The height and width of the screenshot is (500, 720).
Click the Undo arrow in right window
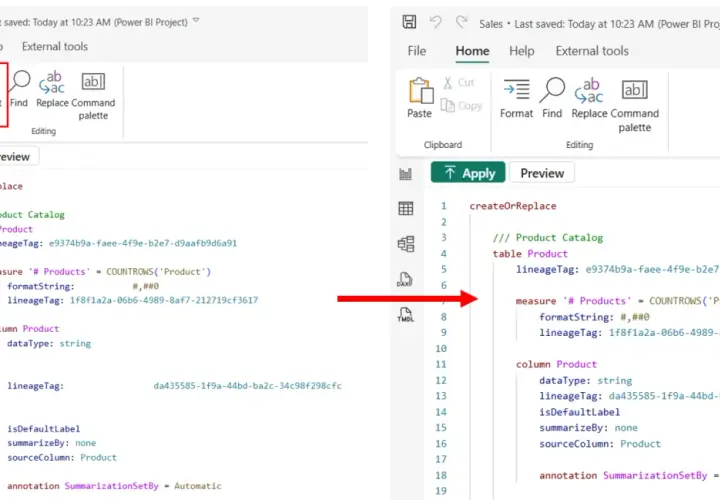[436, 22]
